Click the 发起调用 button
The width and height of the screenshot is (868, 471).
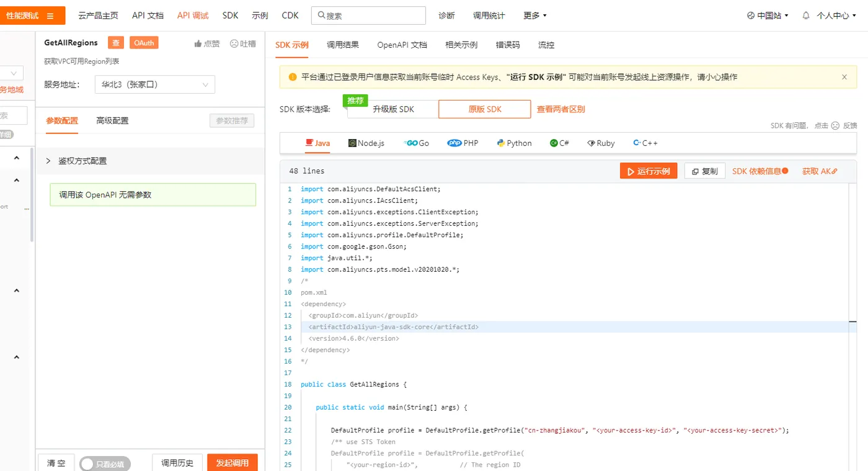coord(232,463)
